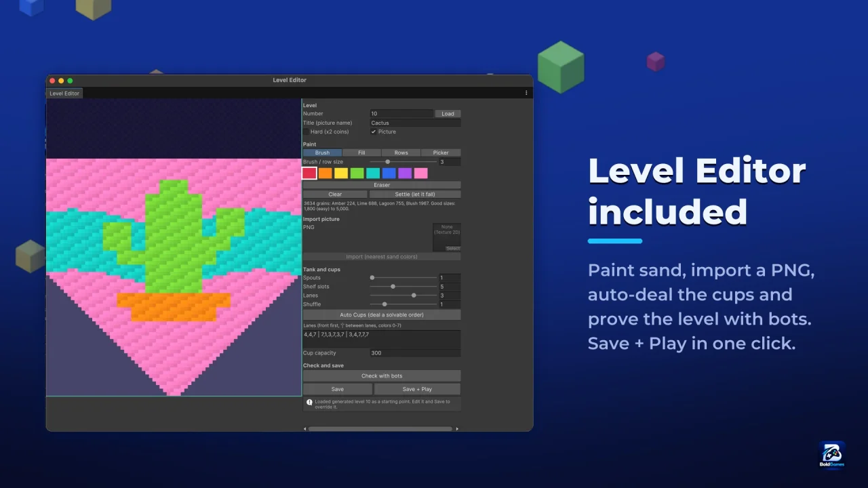Image resolution: width=868 pixels, height=488 pixels.
Task: Click the Title (picture name) field containing Cactus
Action: coord(415,123)
